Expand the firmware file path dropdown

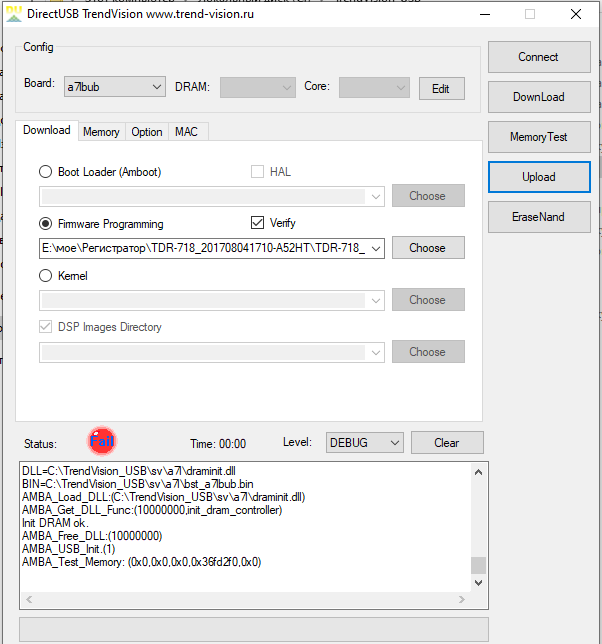click(376, 248)
